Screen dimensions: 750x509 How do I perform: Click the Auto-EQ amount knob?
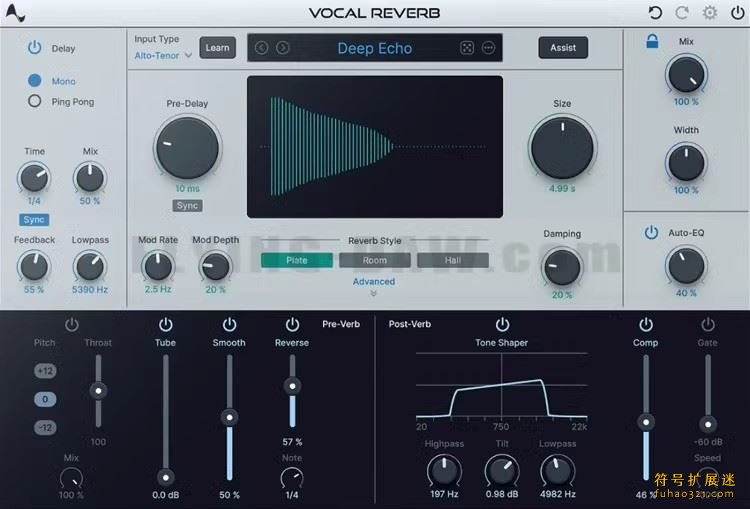tap(686, 266)
